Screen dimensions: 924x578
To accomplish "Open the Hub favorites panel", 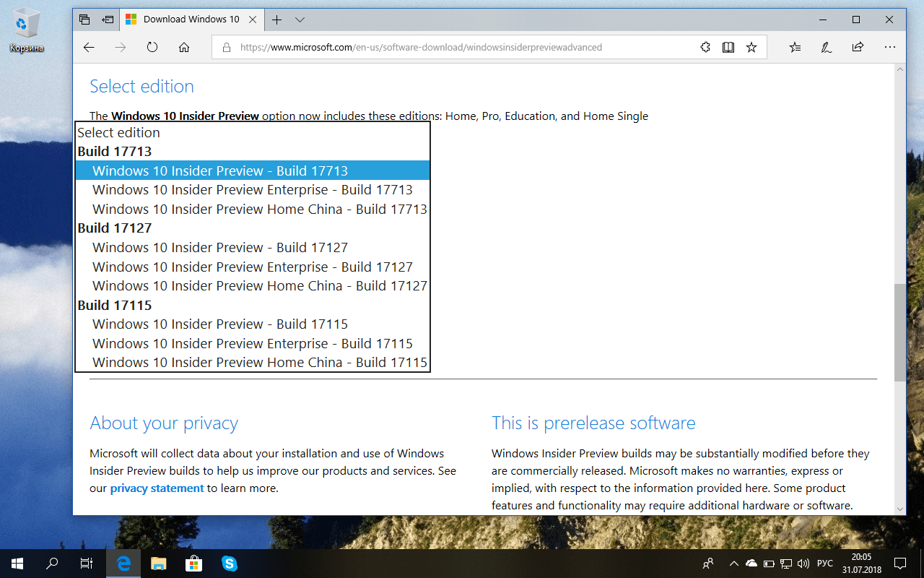I will [794, 46].
